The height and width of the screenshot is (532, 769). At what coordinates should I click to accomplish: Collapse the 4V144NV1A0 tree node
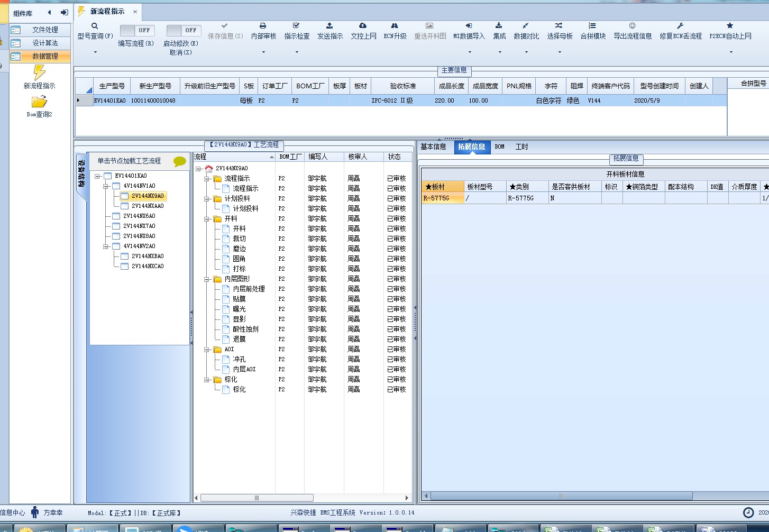[106, 186]
